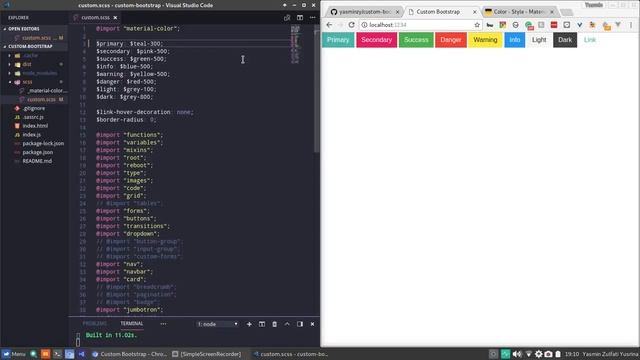This screenshot has width=640, height=360.
Task: Close the terminal panel
Action: point(313,324)
